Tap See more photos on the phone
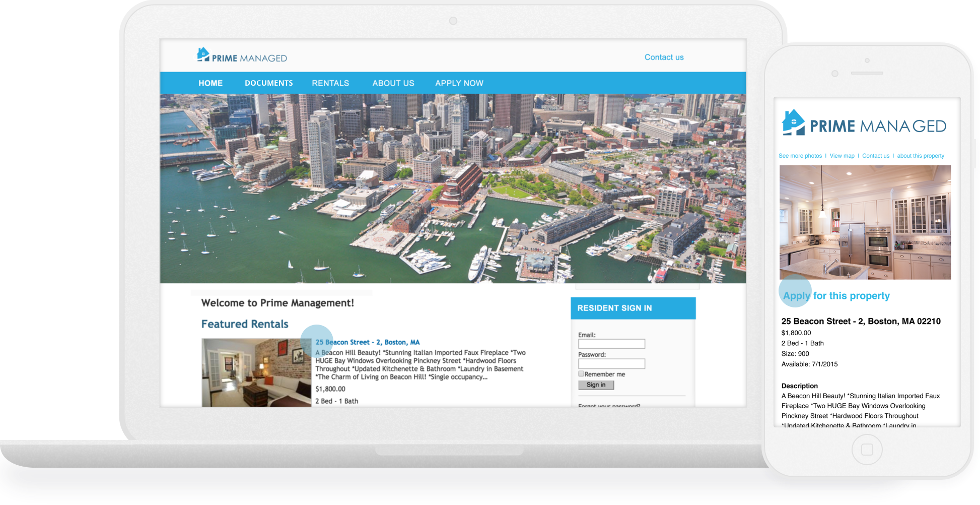The image size is (980, 505). pyautogui.click(x=800, y=156)
